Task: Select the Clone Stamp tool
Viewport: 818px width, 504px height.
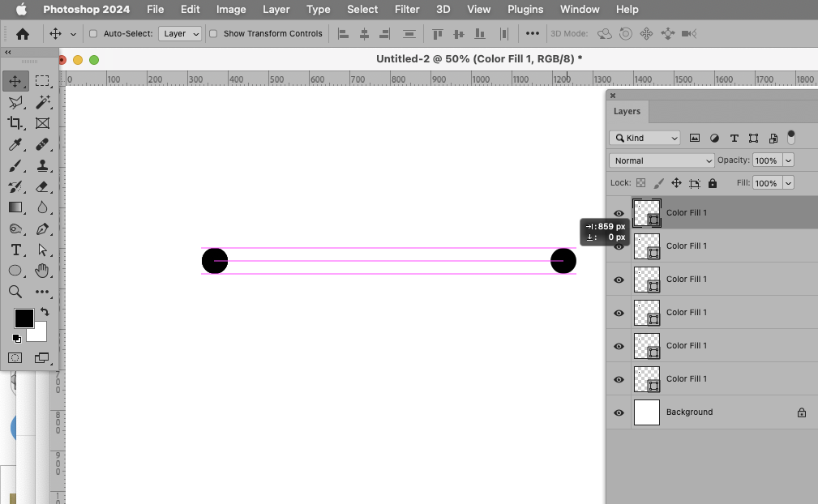Action: click(x=42, y=165)
